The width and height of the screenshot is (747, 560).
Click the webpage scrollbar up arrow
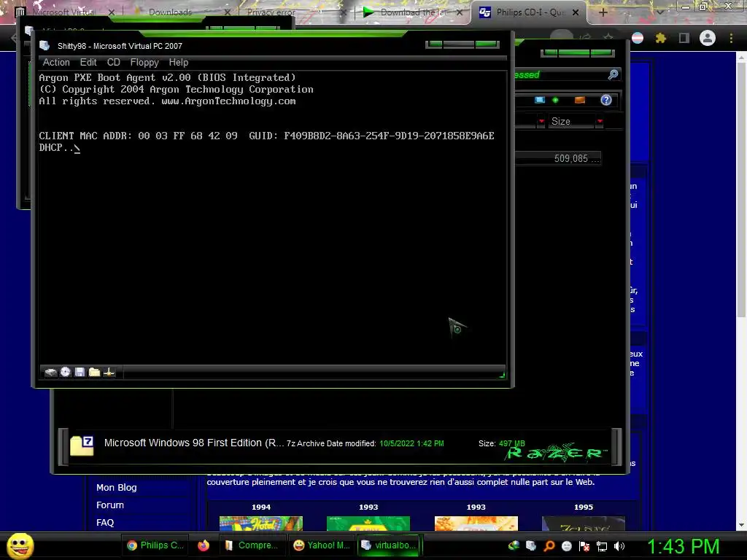click(x=741, y=58)
